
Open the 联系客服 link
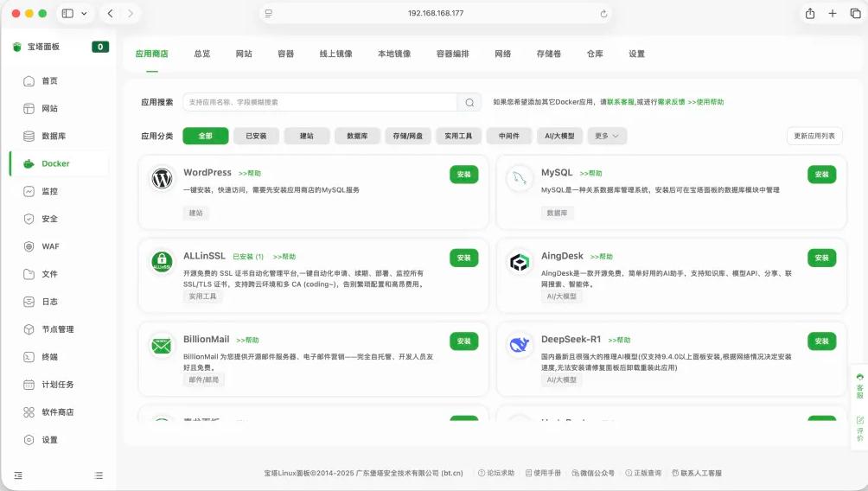[x=621, y=102]
